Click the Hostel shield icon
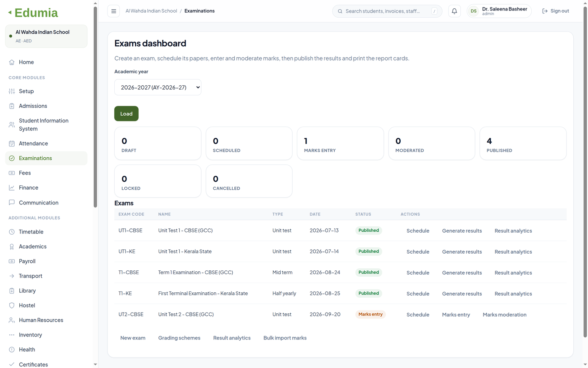The width and height of the screenshot is (588, 368). tap(12, 305)
